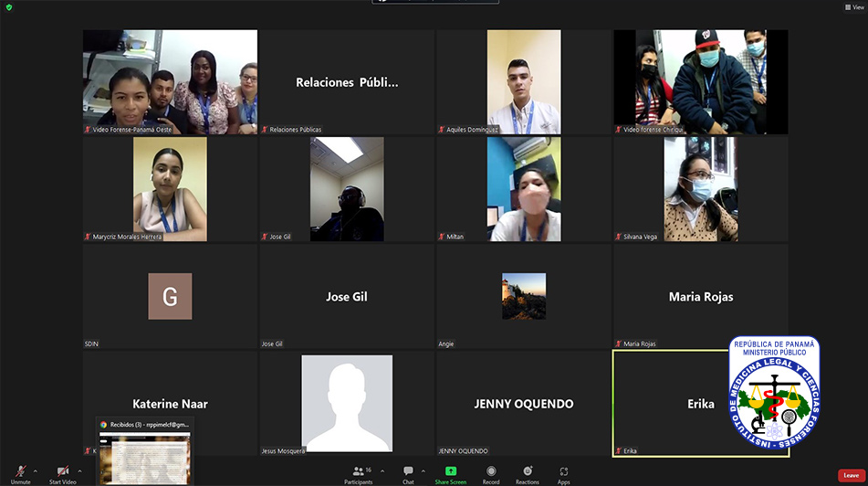Open the Apps panel
The width and height of the screenshot is (868, 486).
pos(563,474)
